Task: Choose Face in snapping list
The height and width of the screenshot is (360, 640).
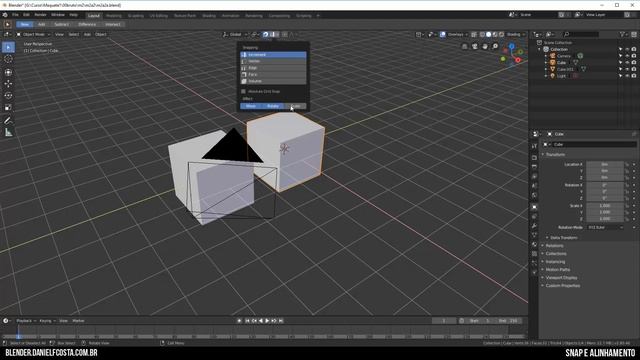Action: point(273,74)
